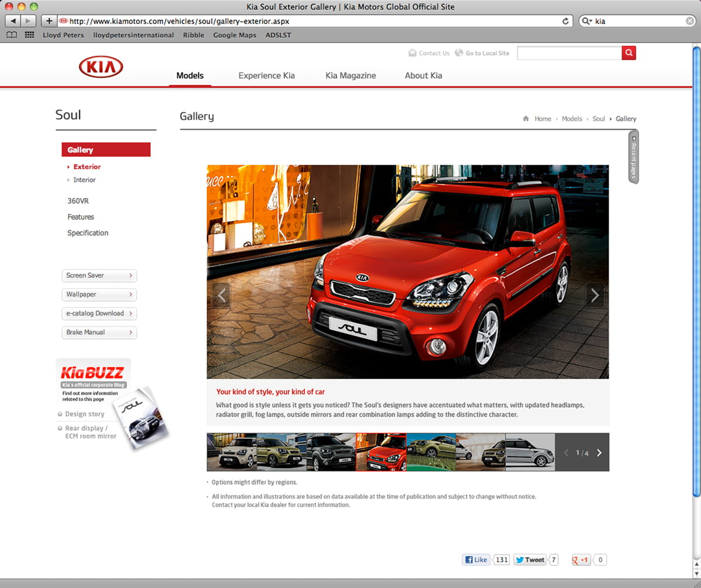Expand the Recent pages side tab

coord(633,157)
